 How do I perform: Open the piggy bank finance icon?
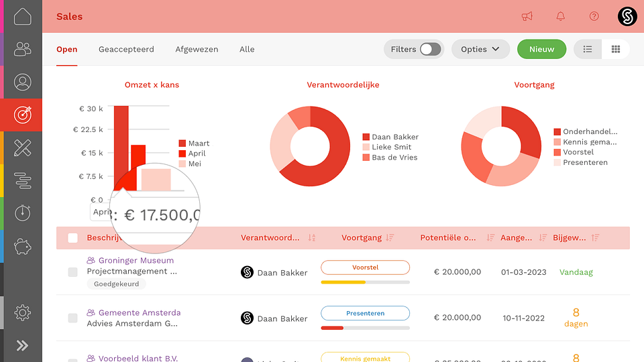[x=23, y=247]
